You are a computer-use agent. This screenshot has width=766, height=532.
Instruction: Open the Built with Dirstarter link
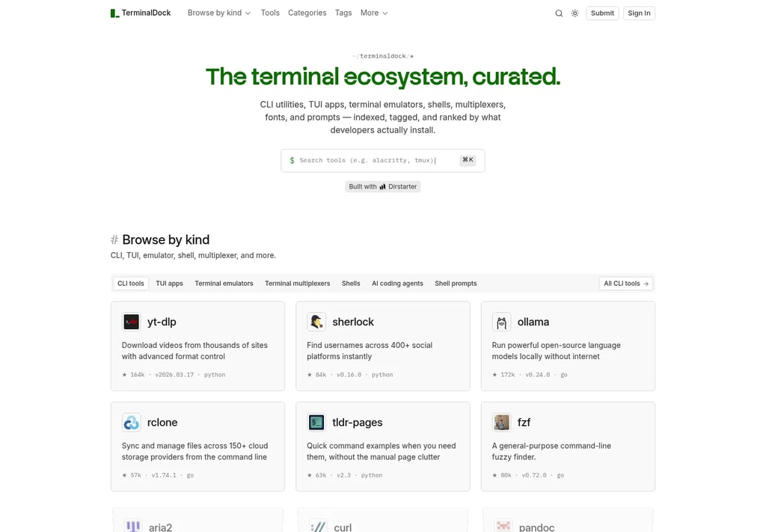[382, 186]
